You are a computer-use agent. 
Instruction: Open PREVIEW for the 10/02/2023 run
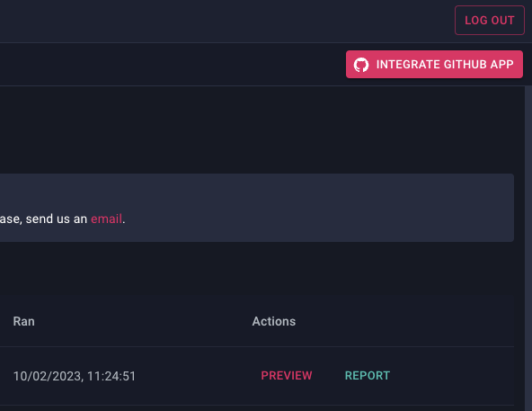[287, 376]
